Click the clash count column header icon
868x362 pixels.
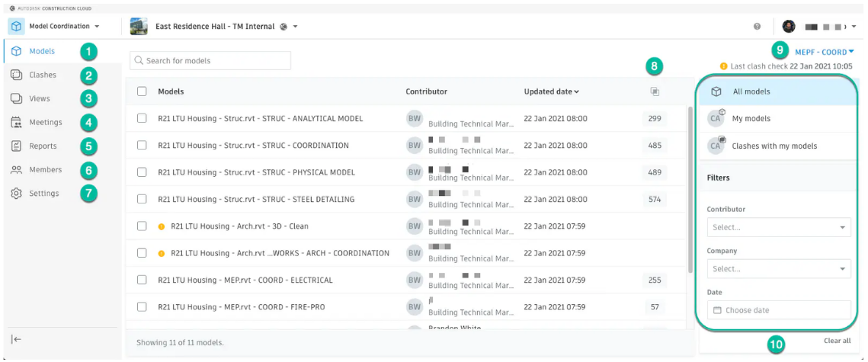point(655,92)
